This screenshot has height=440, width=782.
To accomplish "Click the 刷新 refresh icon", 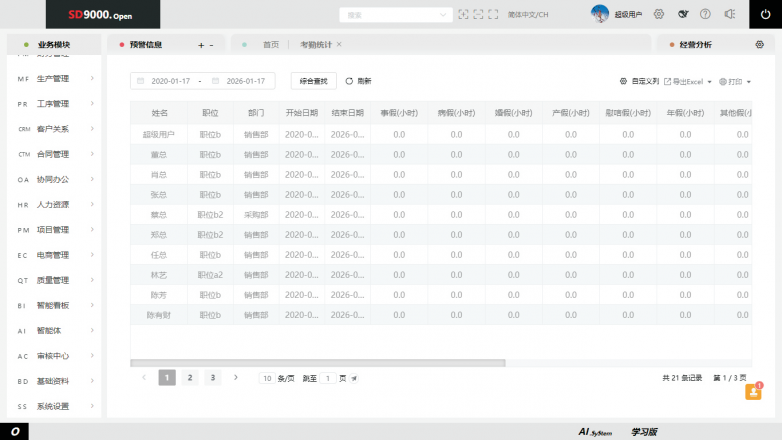I will pos(349,81).
